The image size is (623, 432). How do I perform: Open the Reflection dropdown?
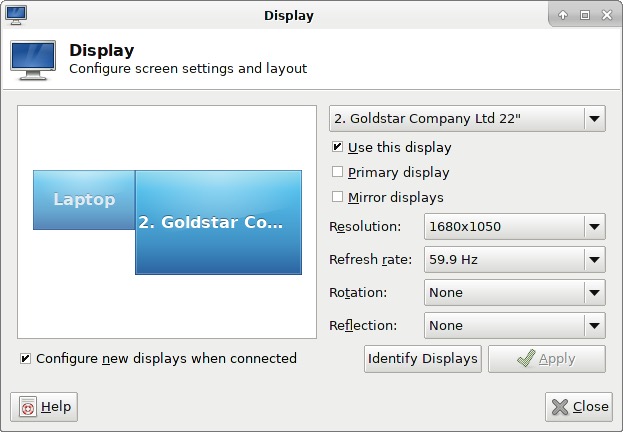click(515, 325)
